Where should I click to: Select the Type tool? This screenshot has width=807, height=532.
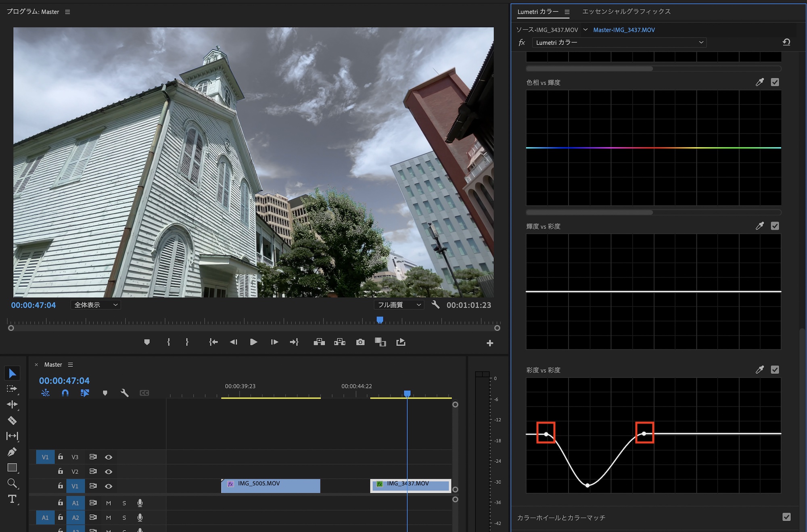pyautogui.click(x=12, y=499)
